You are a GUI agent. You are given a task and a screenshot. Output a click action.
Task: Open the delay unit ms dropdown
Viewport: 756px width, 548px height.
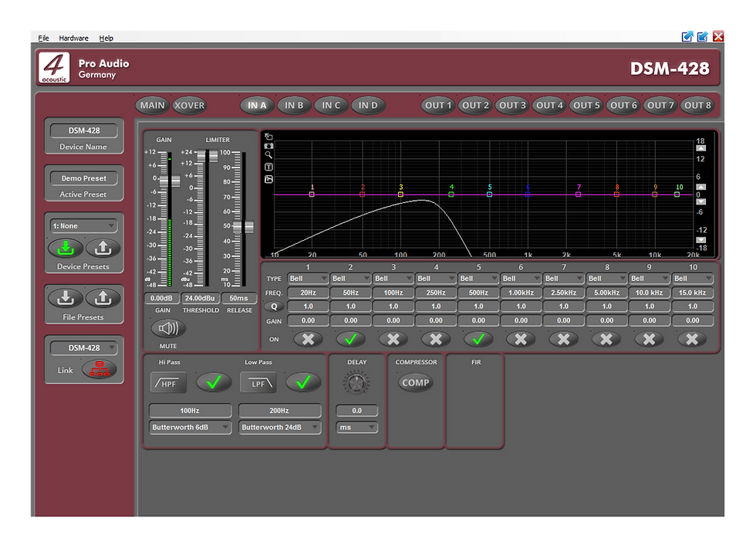click(x=356, y=428)
